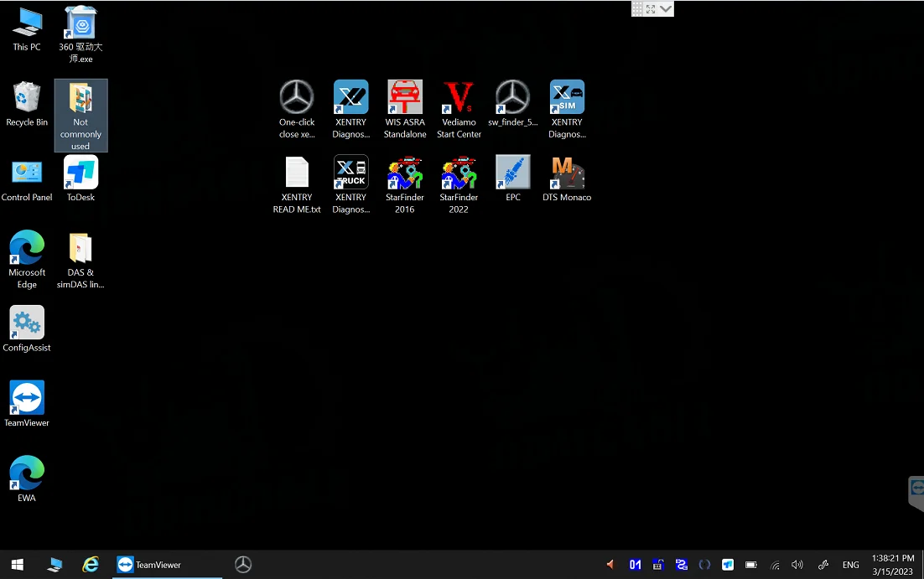Click the Windows Start button

(x=17, y=565)
